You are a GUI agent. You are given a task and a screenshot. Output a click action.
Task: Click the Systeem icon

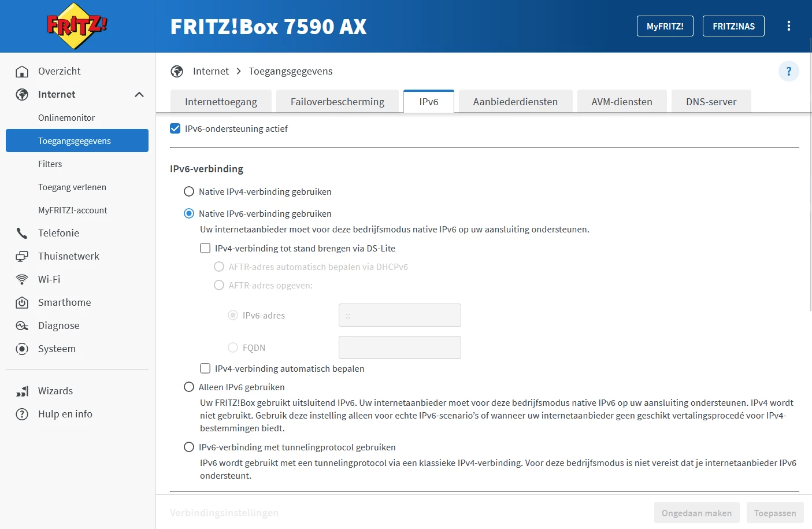click(x=22, y=349)
